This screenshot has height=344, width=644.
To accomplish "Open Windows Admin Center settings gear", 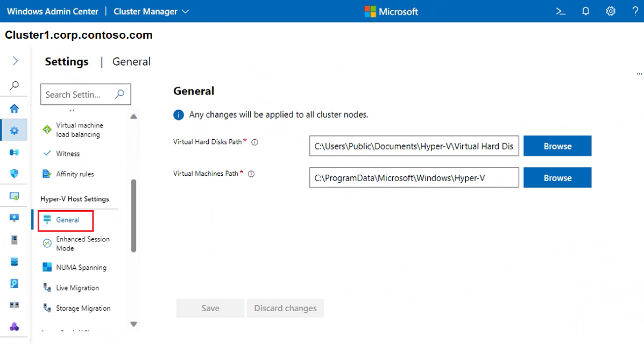I will click(610, 11).
